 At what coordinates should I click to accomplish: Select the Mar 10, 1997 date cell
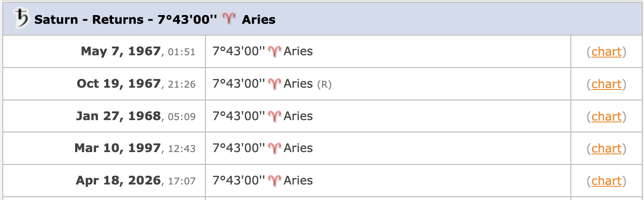pos(104,148)
